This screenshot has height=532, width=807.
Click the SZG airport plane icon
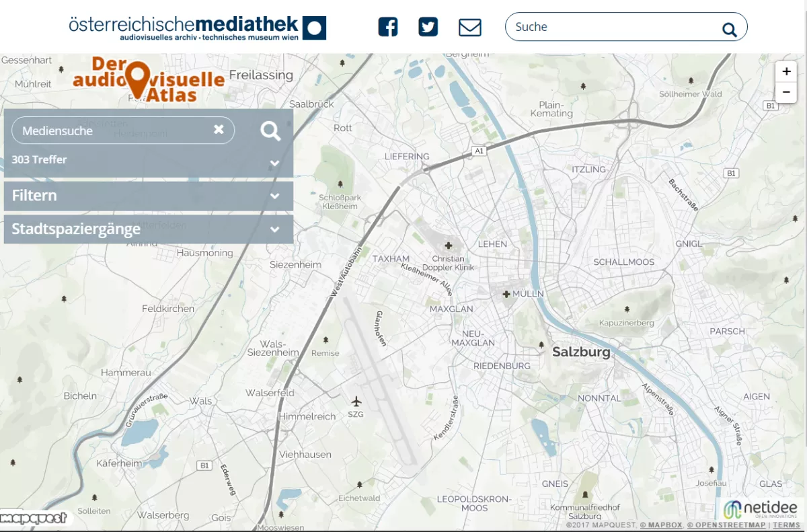pyautogui.click(x=356, y=402)
